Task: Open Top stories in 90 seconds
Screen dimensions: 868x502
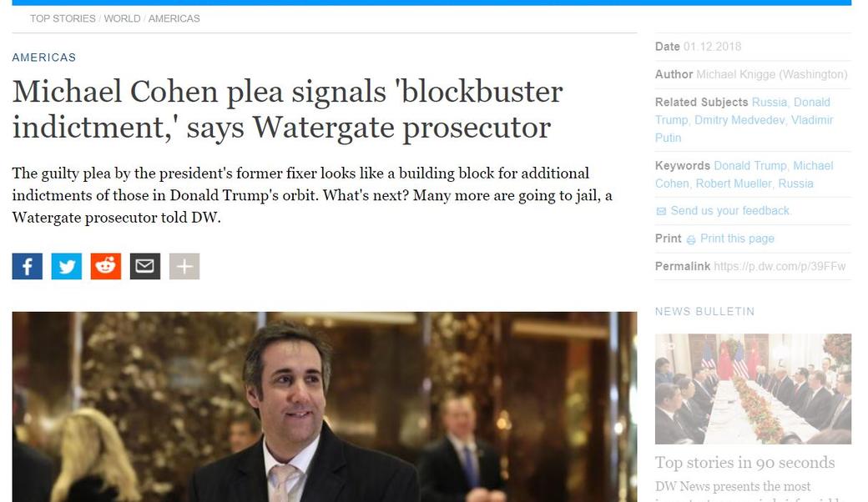Action: point(744,462)
